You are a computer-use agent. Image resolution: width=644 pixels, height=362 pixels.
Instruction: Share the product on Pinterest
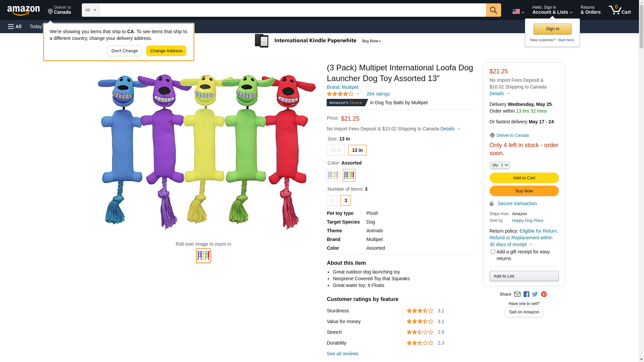[x=544, y=294]
